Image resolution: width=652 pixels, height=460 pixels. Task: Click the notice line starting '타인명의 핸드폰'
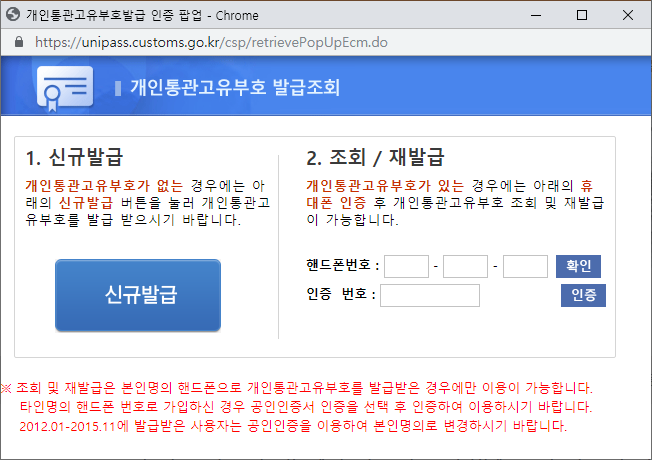click(306, 407)
